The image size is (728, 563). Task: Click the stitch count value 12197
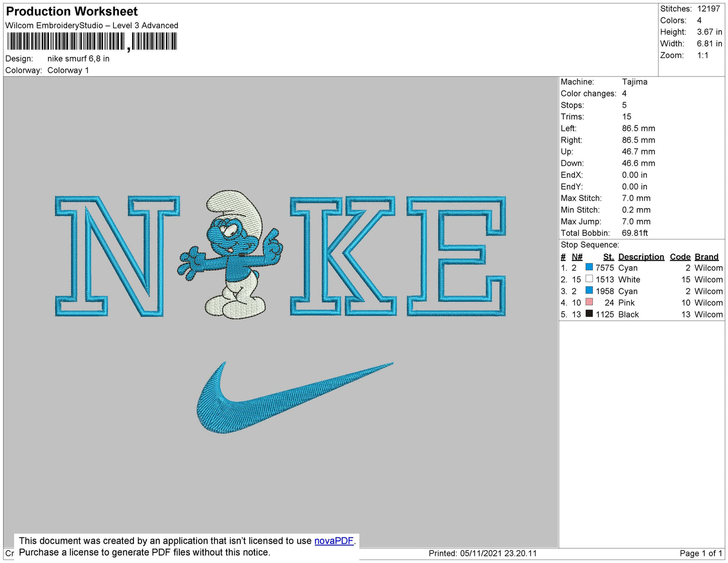pyautogui.click(x=708, y=9)
